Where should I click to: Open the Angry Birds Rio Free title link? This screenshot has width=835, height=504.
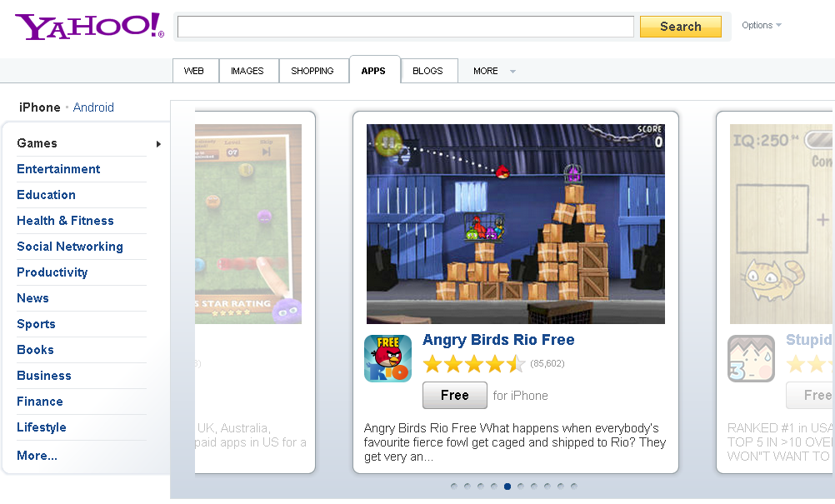click(x=498, y=340)
